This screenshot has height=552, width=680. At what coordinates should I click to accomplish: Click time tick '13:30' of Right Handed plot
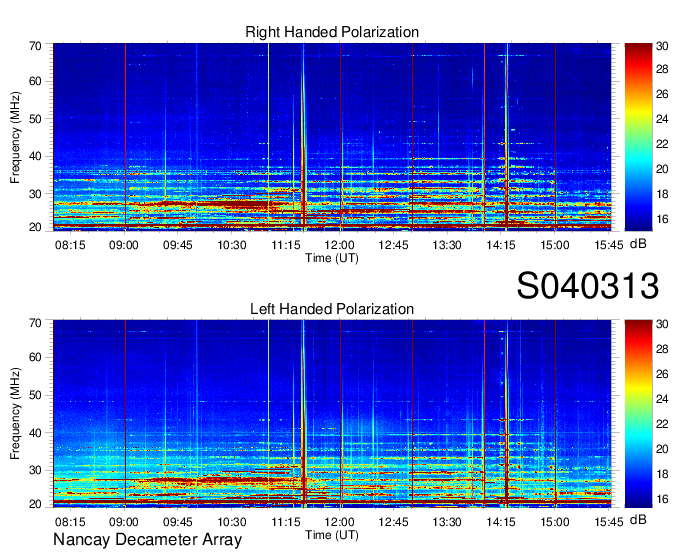coord(447,245)
